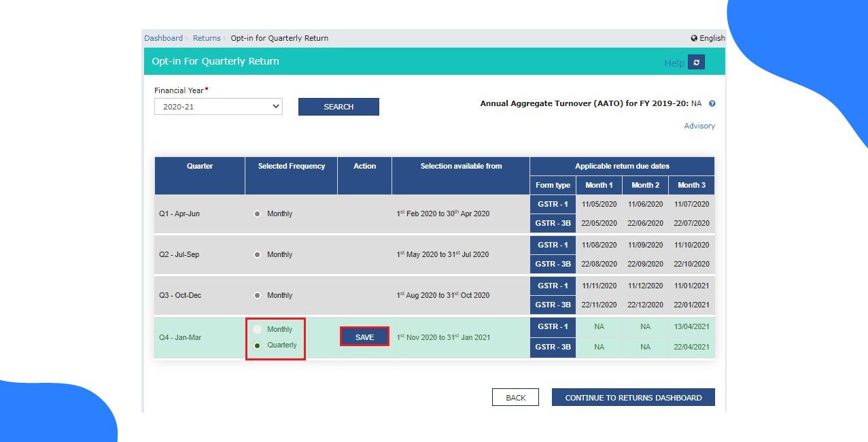868x442 pixels.
Task: Click the Monthly radio for Q3 Oct-Dec
Action: click(x=257, y=294)
